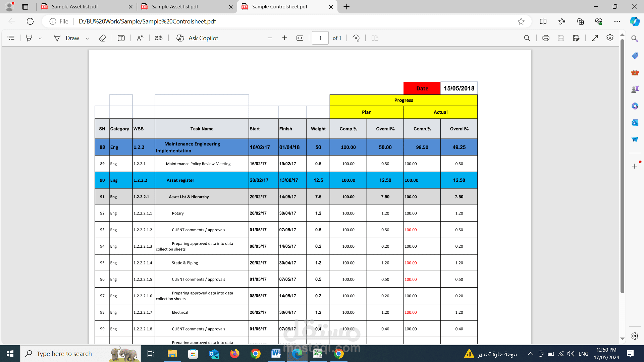Zoom out with the minus icon
The image size is (644, 362).
point(270,38)
